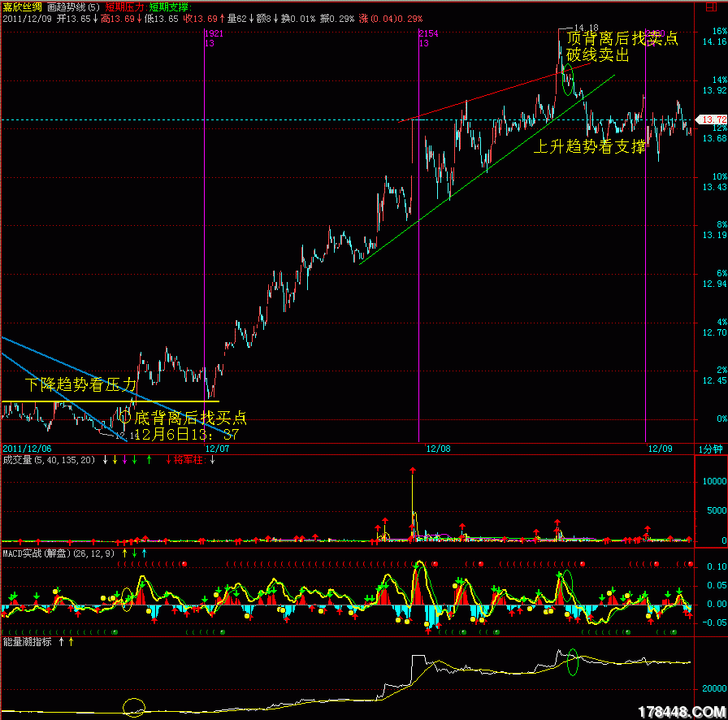This screenshot has height=720, width=728.
Task: Click the tallest volume spike's red arrow
Action: click(413, 471)
